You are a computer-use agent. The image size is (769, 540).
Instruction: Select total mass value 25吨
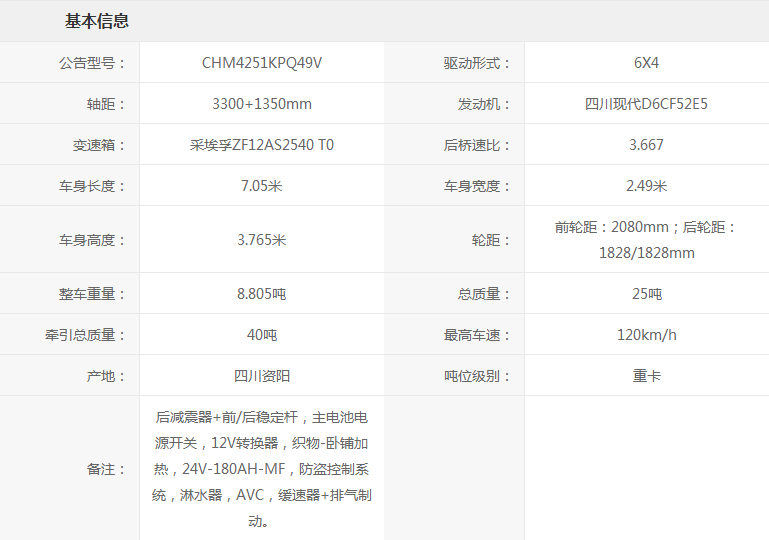tap(646, 294)
